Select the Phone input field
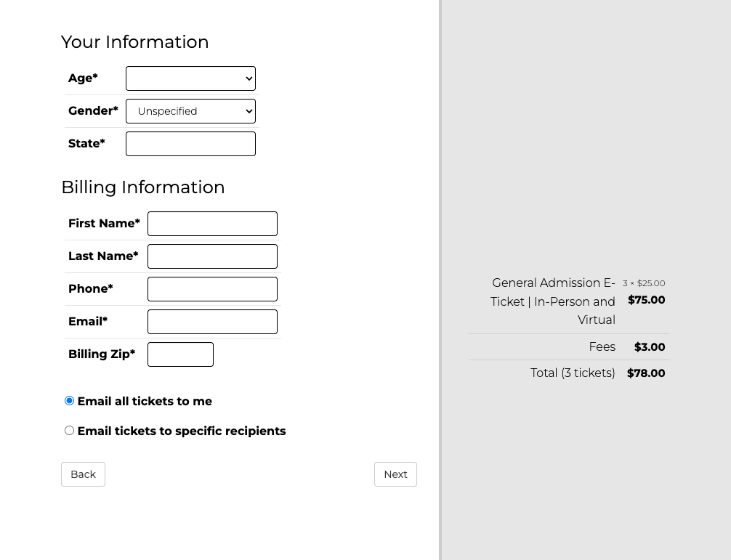Screen dimensions: 731x560 (x=212, y=289)
